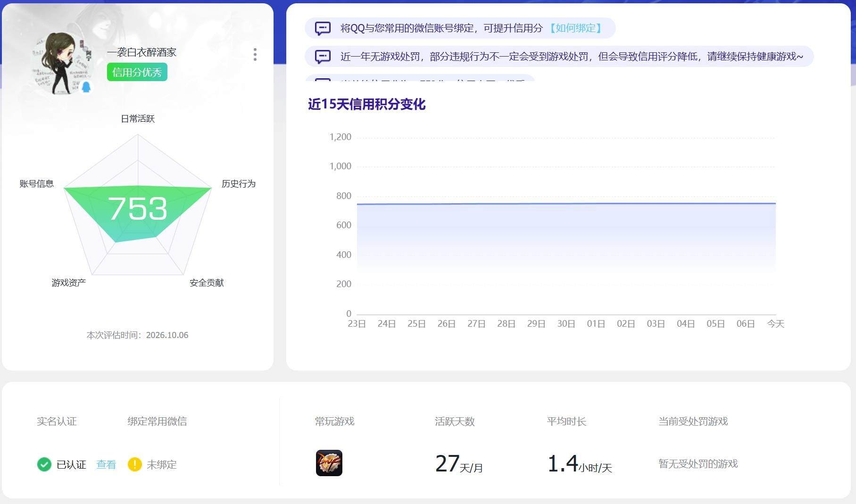Click the 01日 label on the chart axis
Viewport: 856px width, 504px height.
596,323
